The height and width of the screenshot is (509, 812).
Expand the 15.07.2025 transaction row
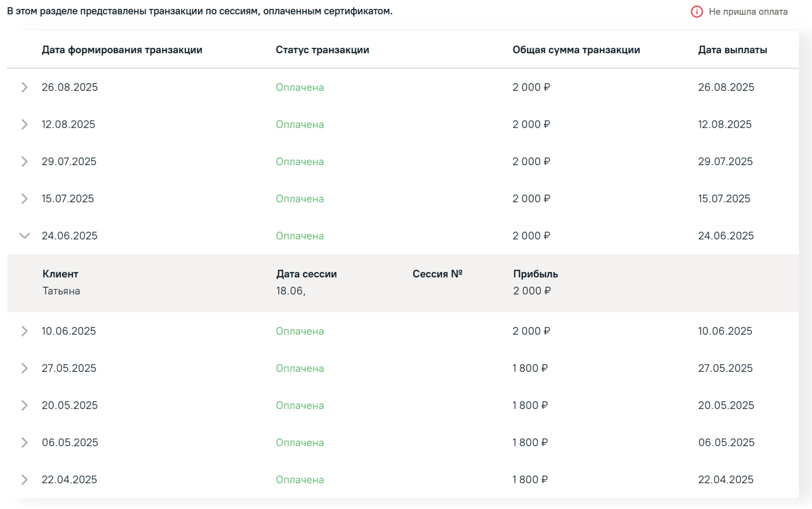(x=24, y=199)
